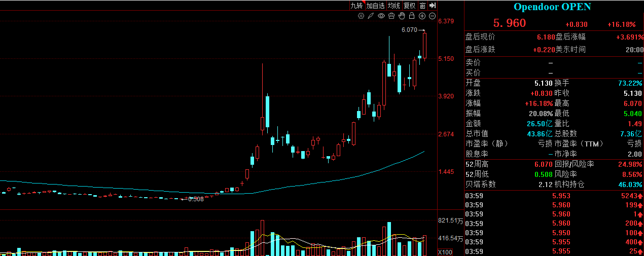This screenshot has width=644, height=256.
Task: Click the 3.920 price axis label
Action: pos(446,96)
